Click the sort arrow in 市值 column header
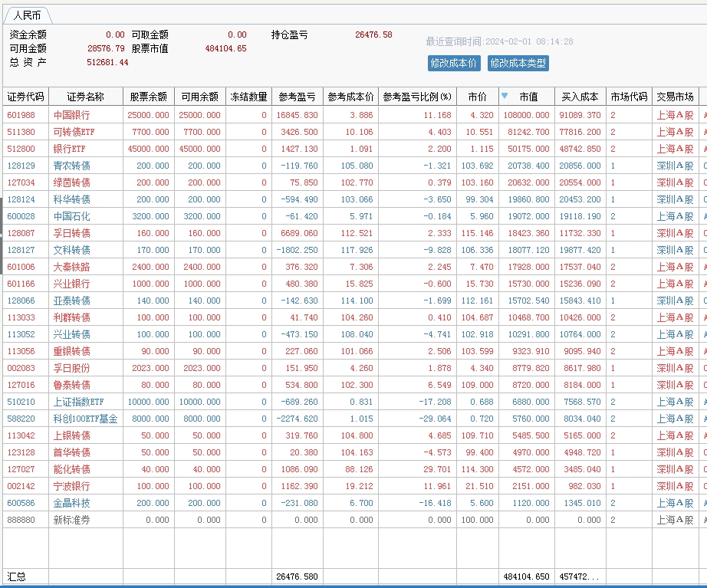This screenshot has height=588, width=707. tap(505, 97)
